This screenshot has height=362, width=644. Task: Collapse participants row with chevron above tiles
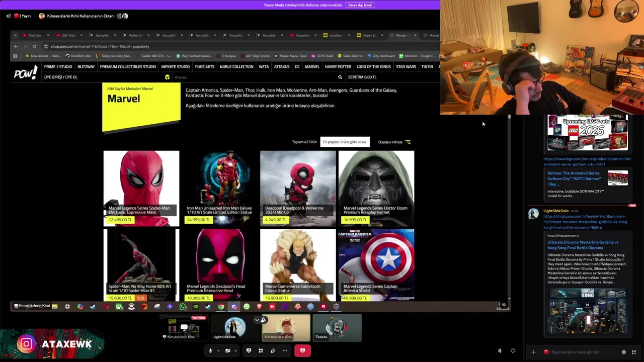(x=257, y=320)
